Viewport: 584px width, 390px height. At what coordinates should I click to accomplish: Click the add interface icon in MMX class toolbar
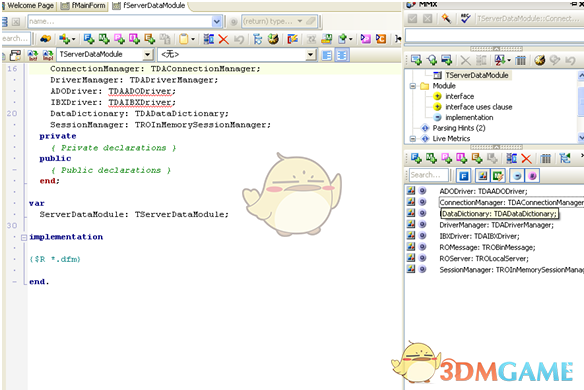tap(432, 60)
